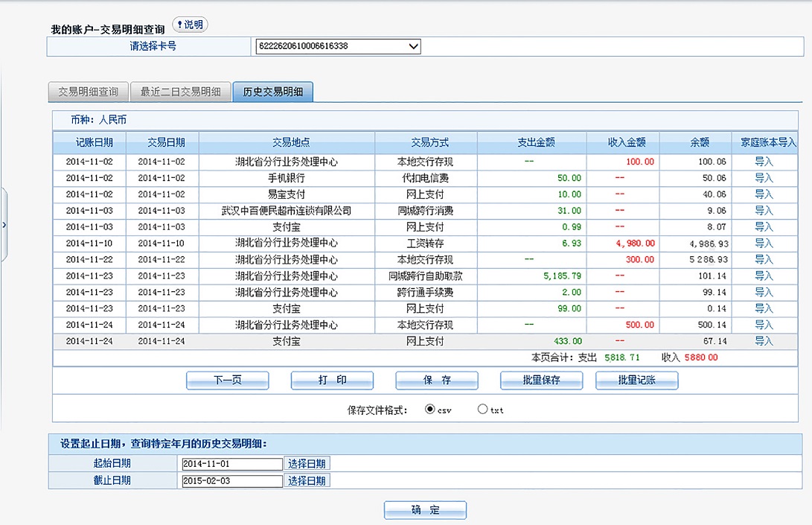Go to next page with 下一页
812x525 pixels.
[x=227, y=381]
